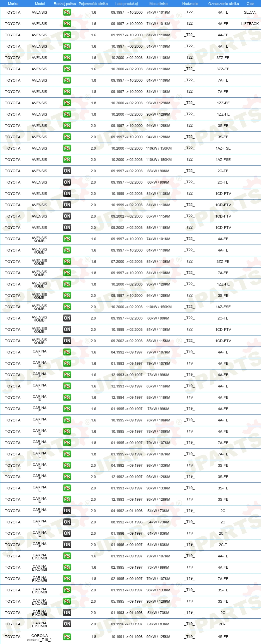Select 'AVENSIS' model cell in the LIFTBACK row
This screenshot has width=261, height=644.
point(39,24)
